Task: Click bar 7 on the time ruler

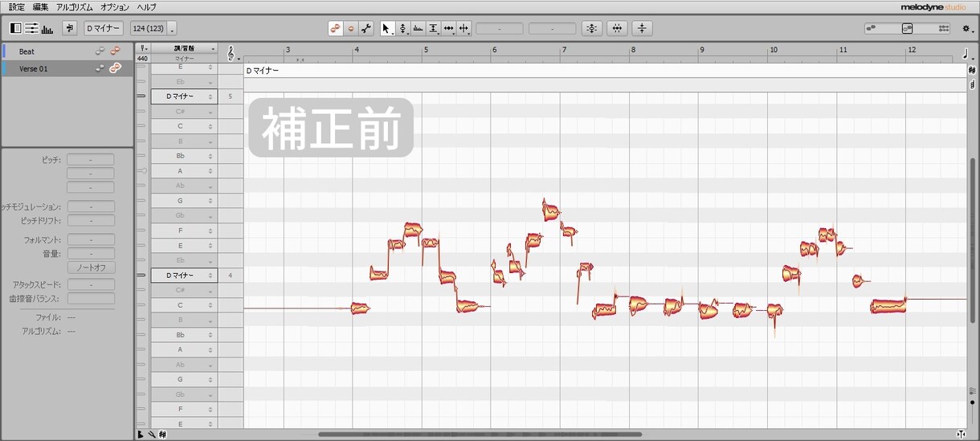Action: pos(566,50)
